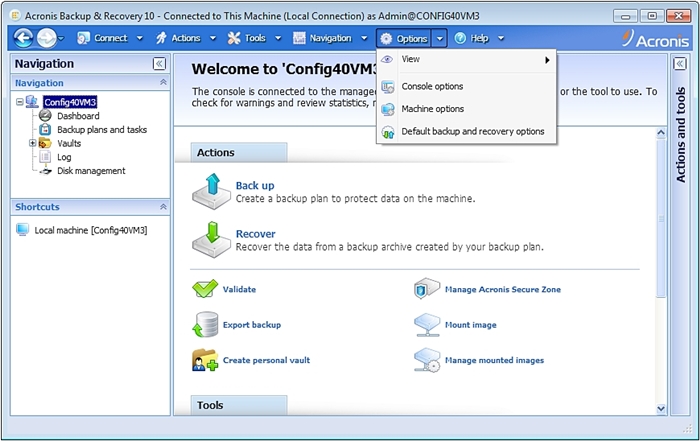
Task: Expand the Vaults tree node
Action: click(x=32, y=143)
